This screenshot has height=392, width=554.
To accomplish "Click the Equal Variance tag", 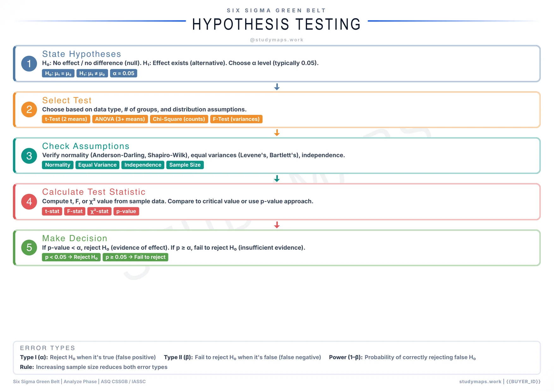I will point(97,165).
